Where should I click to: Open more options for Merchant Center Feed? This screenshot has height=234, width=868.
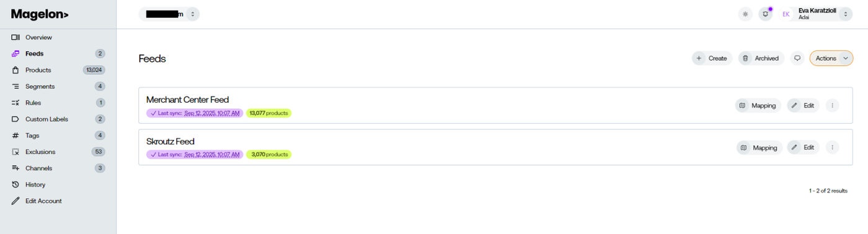[832, 105]
